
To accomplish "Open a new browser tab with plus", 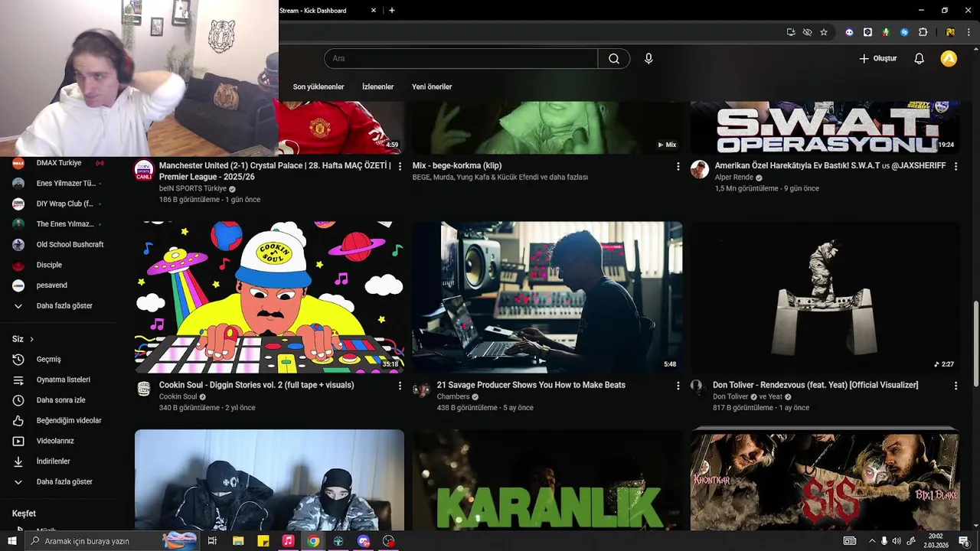I will 392,11.
